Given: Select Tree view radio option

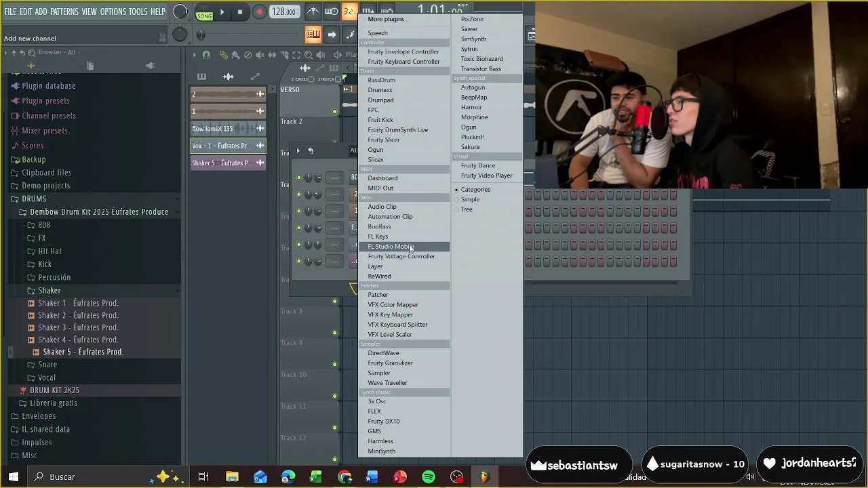Looking at the screenshot, I should click(464, 209).
